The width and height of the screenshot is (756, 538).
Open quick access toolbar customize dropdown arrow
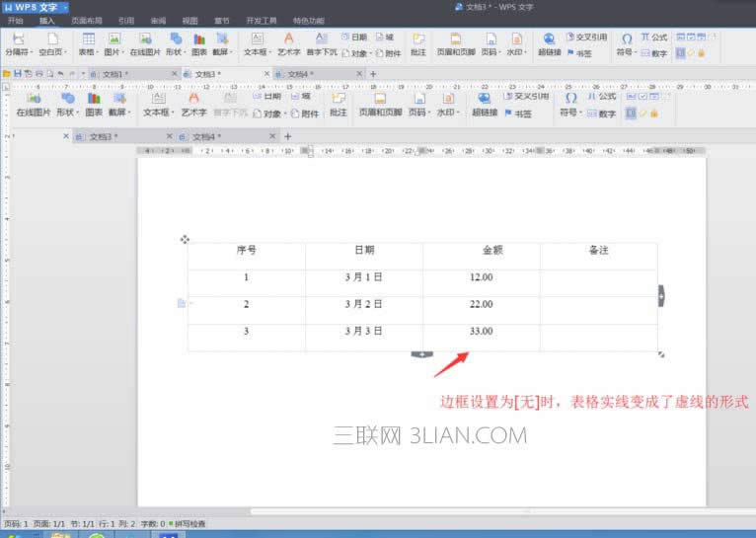pyautogui.click(x=83, y=74)
